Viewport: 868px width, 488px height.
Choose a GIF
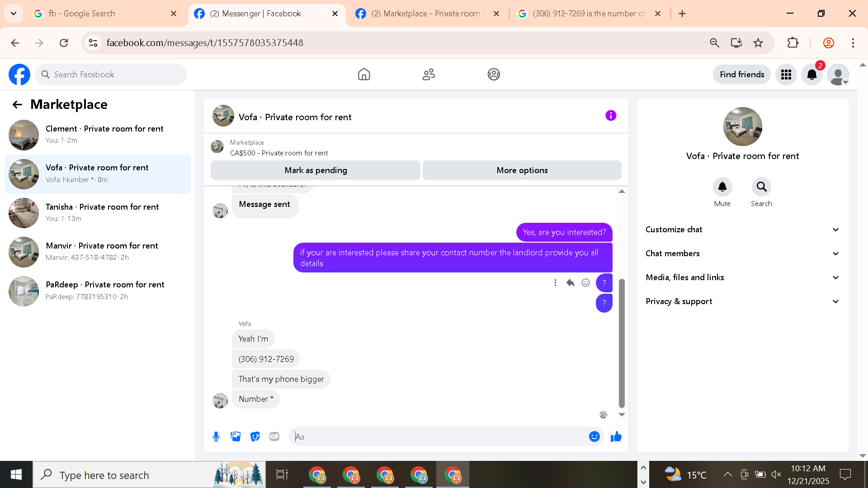[x=274, y=436]
